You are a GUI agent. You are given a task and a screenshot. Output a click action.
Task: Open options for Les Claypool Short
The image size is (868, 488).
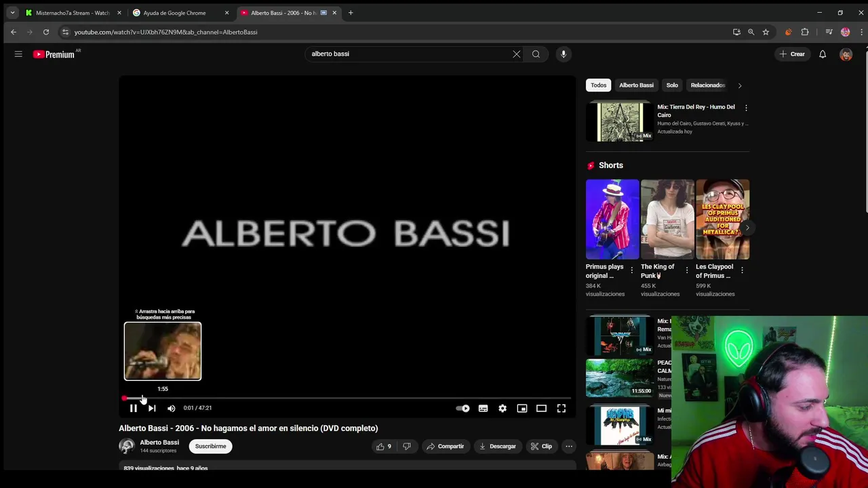tap(742, 270)
